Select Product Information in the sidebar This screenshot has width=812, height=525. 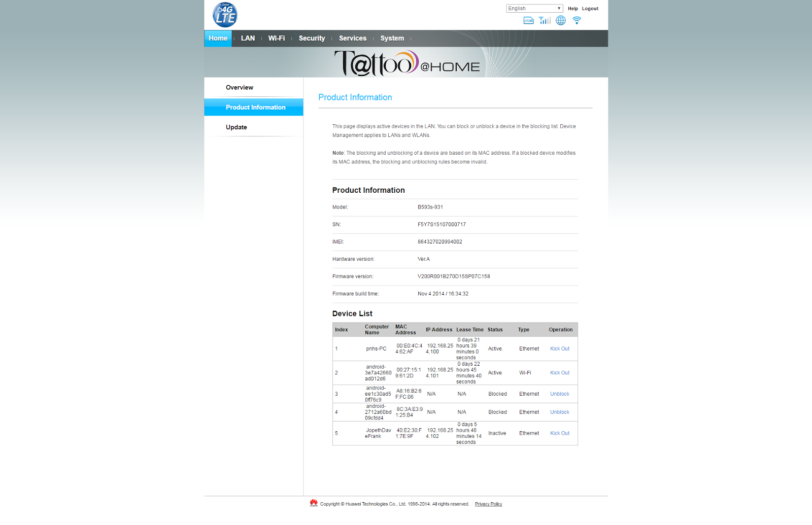(254, 107)
